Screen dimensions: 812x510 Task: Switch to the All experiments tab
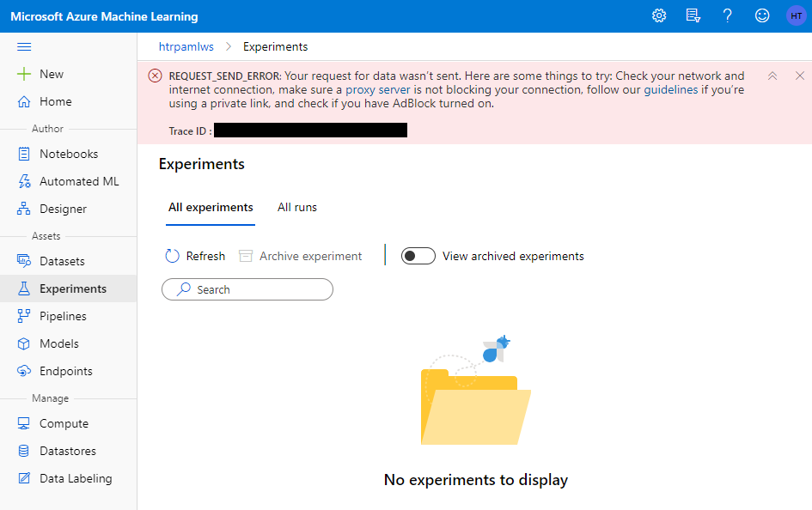211,208
